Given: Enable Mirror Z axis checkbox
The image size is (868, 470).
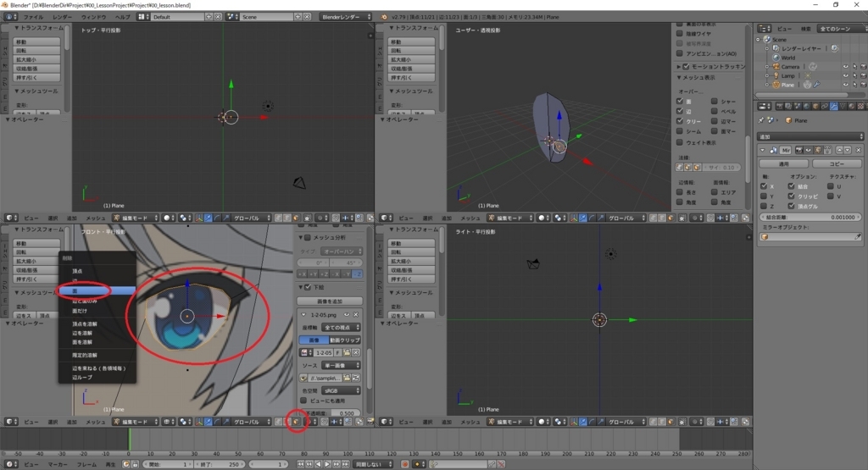Looking at the screenshot, I should [764, 207].
